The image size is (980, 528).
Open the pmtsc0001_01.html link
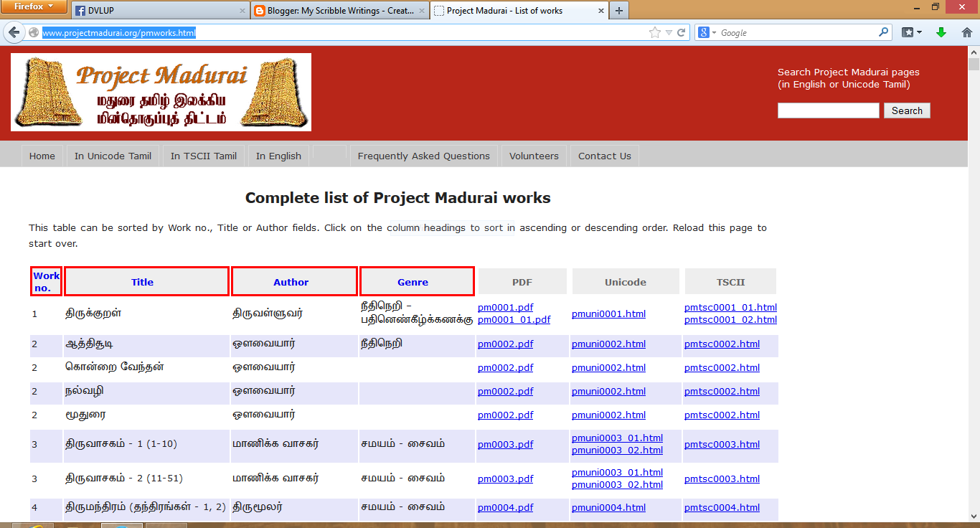pos(730,308)
